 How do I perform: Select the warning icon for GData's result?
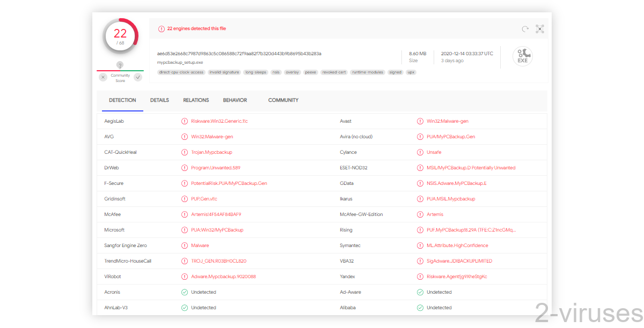click(x=420, y=183)
